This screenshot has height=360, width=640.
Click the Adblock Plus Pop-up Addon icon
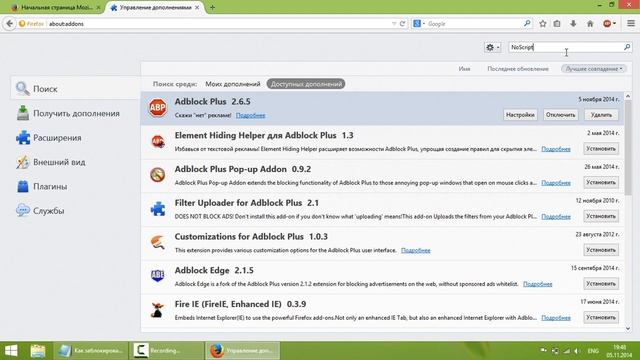(x=158, y=175)
